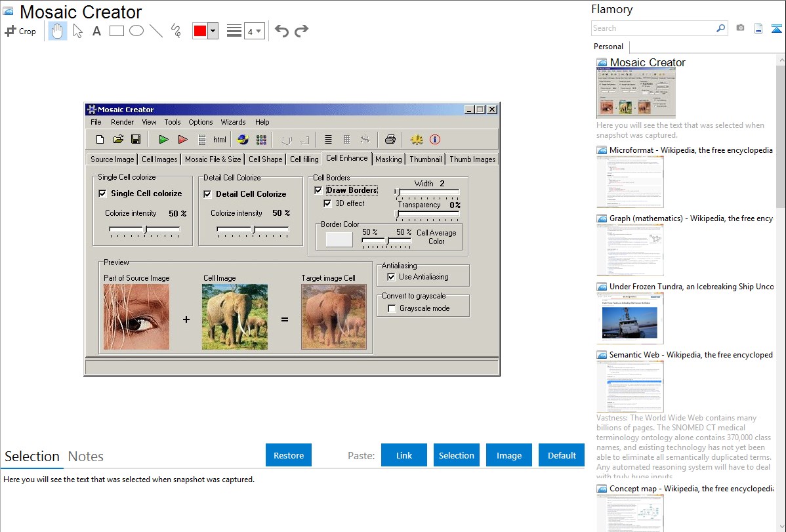Click the yellow gear settings icon
Screen dimensions: 786x532
[417, 139]
